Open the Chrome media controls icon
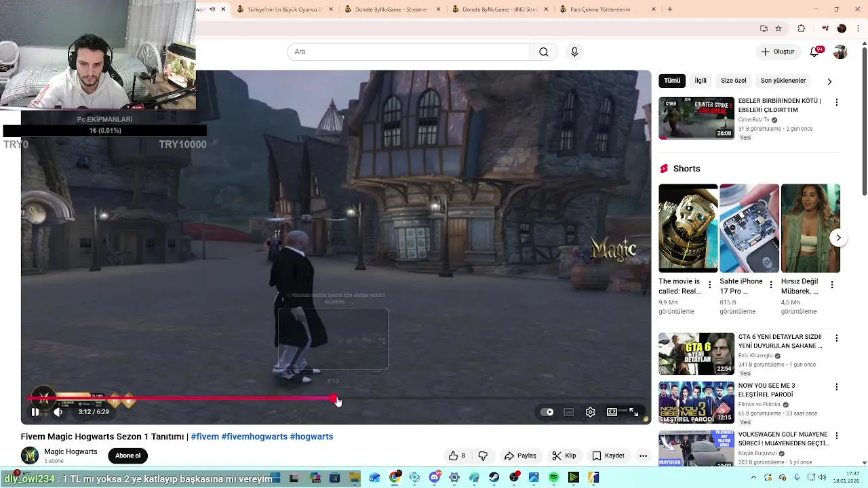Screen dimensions: 868x488 click(x=825, y=28)
